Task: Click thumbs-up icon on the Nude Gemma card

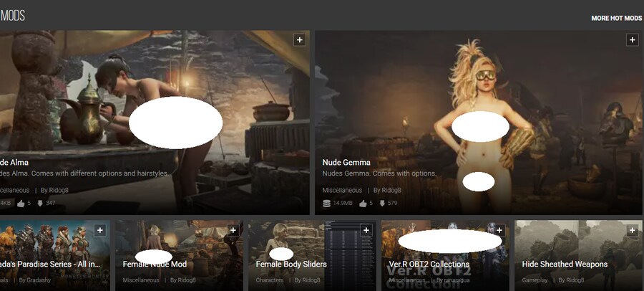Action: click(x=364, y=204)
